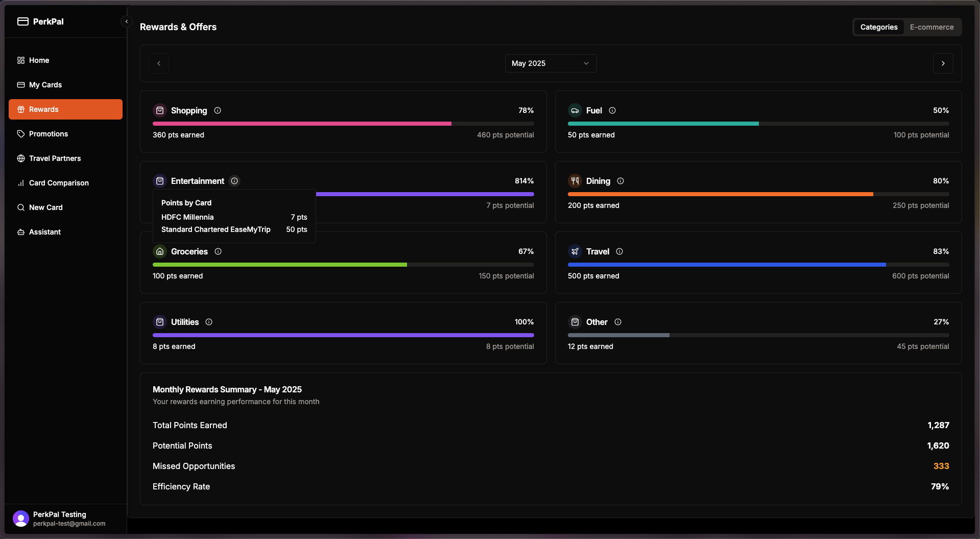Click the Shopping bag icon
The width and height of the screenshot is (980, 539).
coord(160,110)
